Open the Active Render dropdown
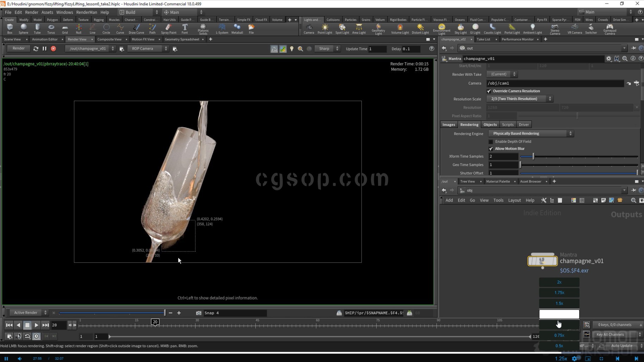Image resolution: width=644 pixels, height=362 pixels. (x=29, y=313)
